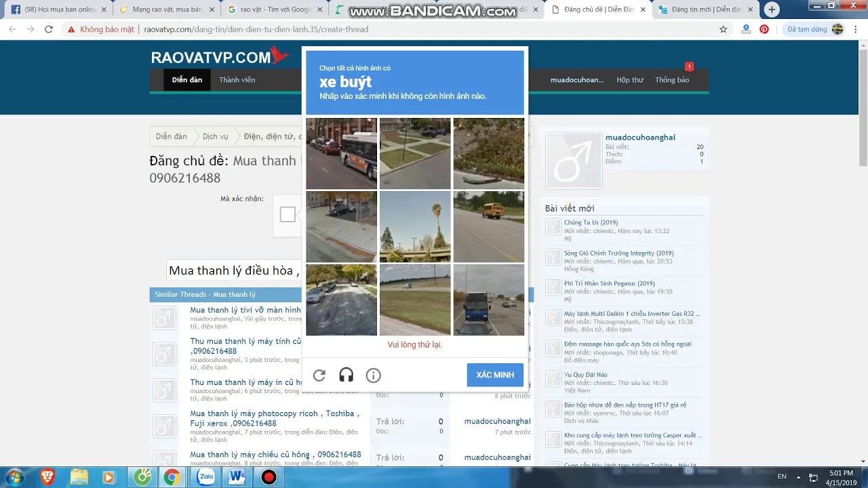Click the Bandicam record taskbar icon
The width and height of the screenshot is (868, 488).
tap(269, 477)
